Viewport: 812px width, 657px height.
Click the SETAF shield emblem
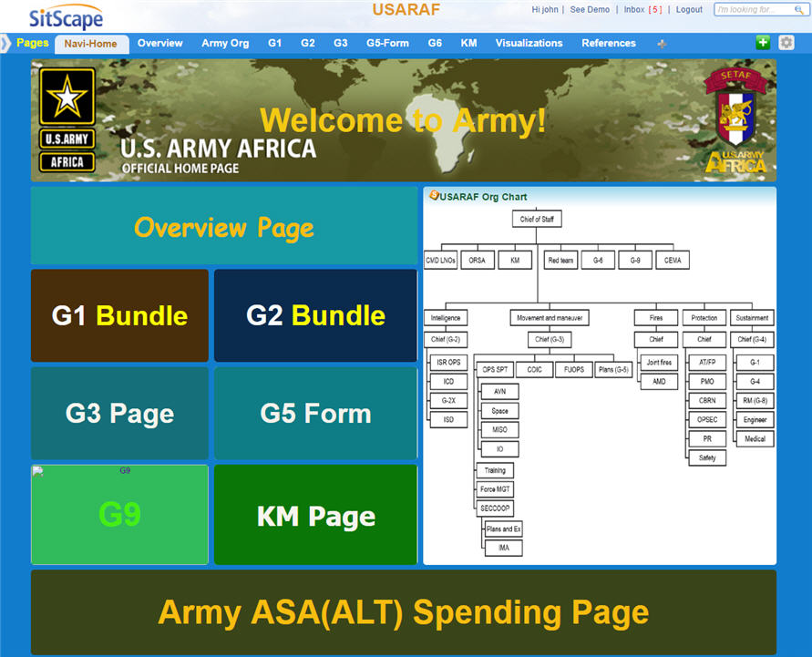tap(735, 107)
